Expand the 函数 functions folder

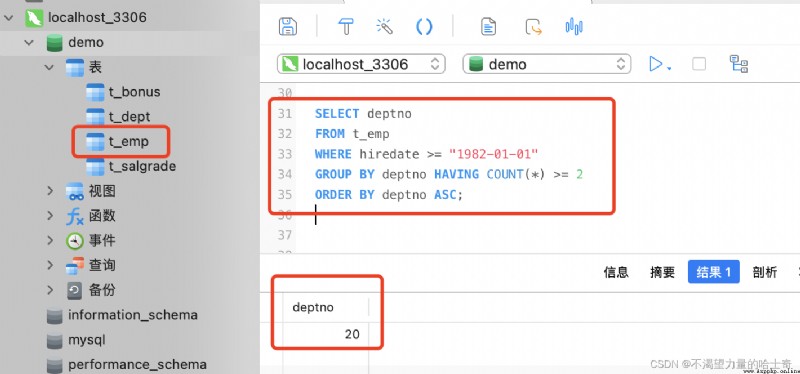point(50,215)
